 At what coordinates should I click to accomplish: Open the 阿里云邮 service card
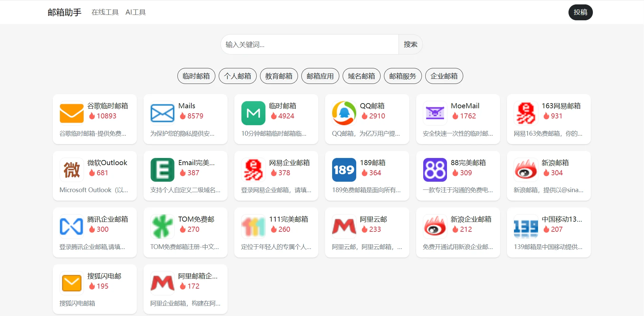[367, 232]
